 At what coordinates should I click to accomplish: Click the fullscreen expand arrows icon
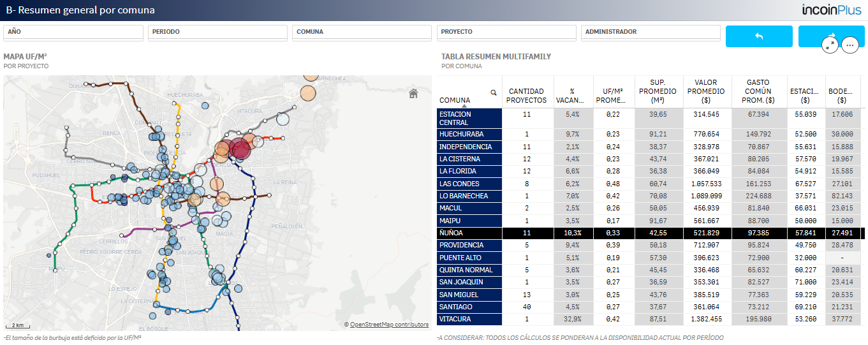[830, 45]
